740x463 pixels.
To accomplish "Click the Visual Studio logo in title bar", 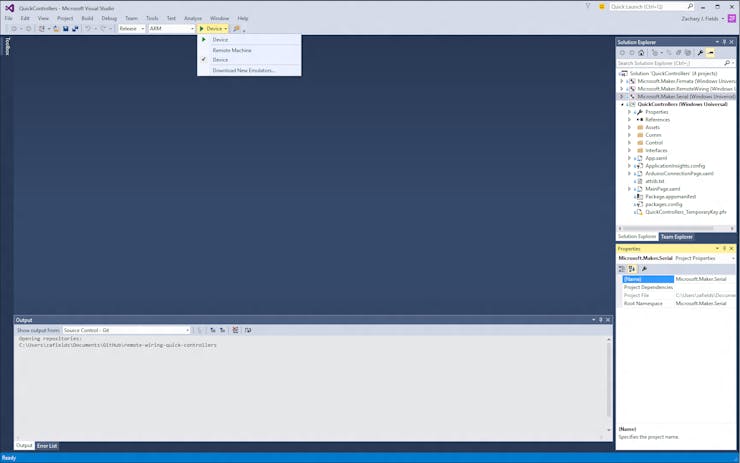I will coord(9,8).
